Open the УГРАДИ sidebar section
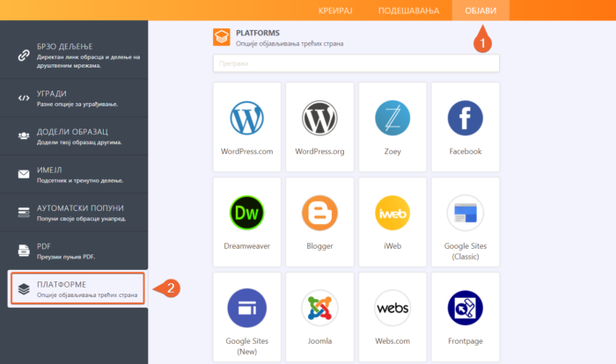The height and width of the screenshot is (364, 616). tap(74, 98)
